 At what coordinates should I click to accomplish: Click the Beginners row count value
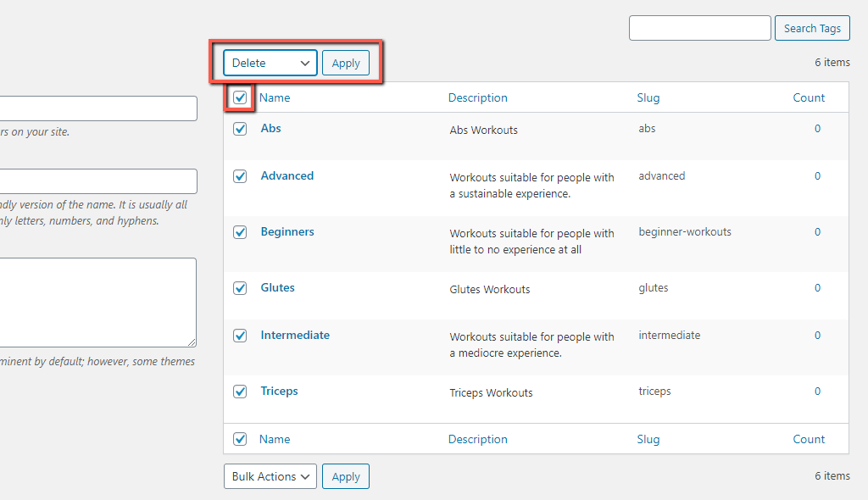point(817,232)
